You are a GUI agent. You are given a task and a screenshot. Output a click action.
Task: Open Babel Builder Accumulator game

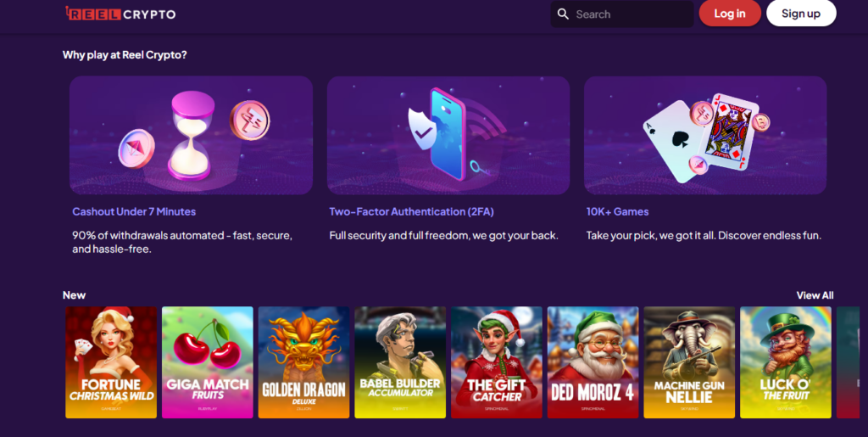(400, 362)
